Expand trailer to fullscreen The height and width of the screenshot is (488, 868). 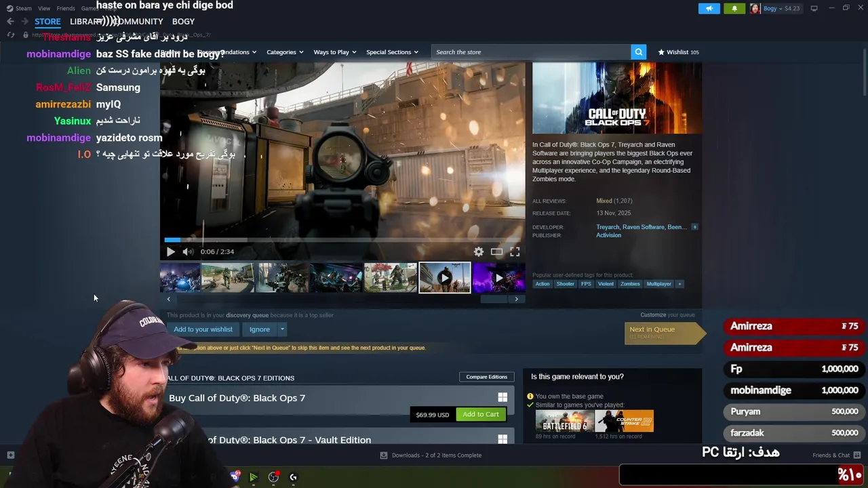point(515,251)
